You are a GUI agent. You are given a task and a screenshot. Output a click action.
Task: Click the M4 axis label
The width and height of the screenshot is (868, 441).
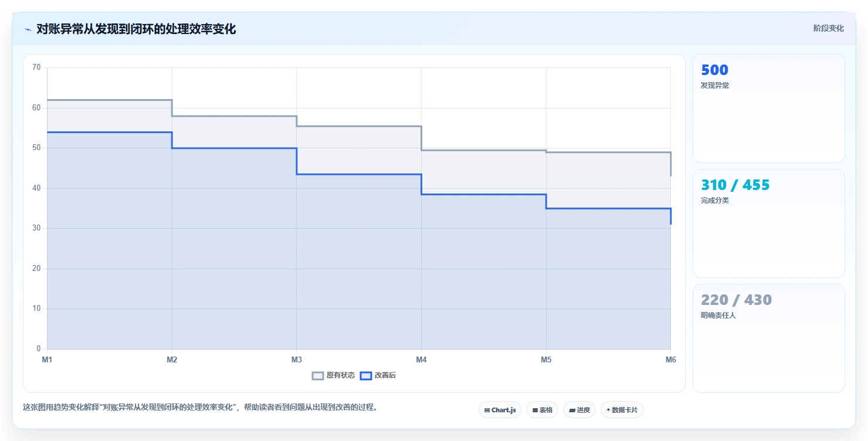(x=421, y=359)
